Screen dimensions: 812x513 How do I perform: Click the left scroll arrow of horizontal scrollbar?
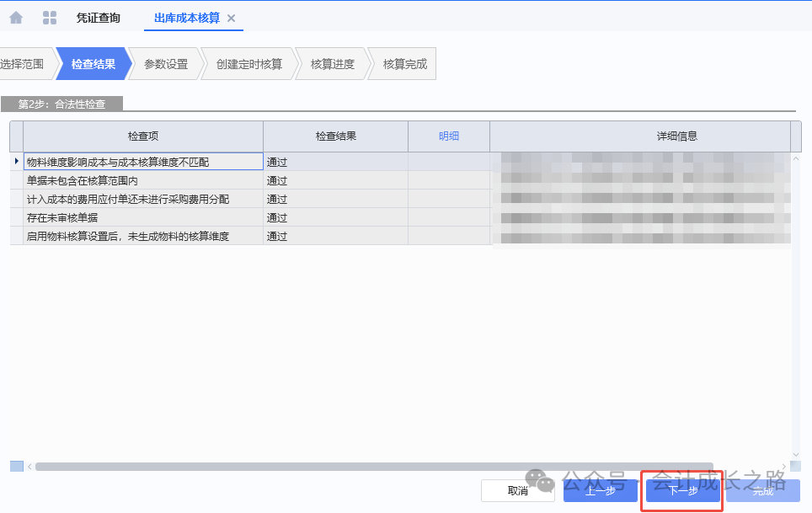[x=29, y=466]
